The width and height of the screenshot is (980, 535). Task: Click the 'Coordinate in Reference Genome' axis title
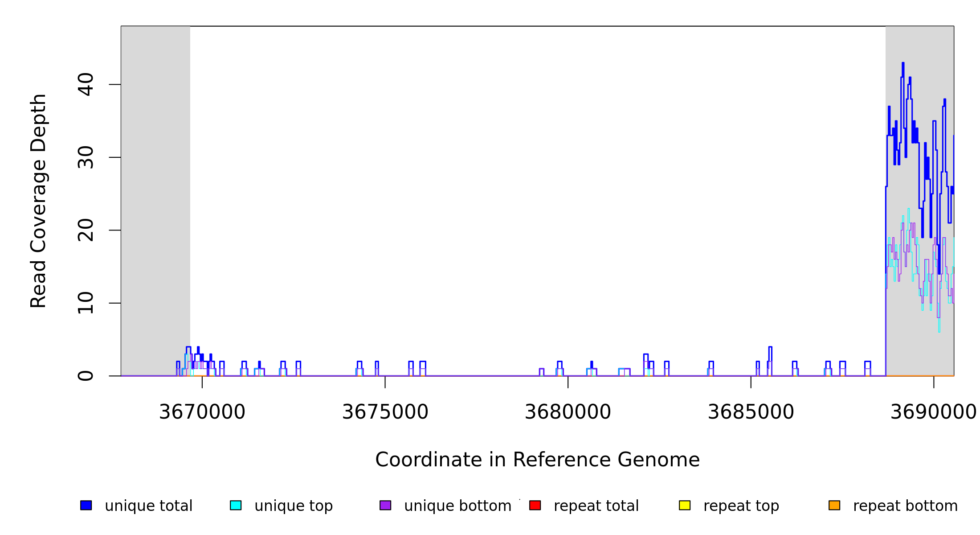pos(537,460)
